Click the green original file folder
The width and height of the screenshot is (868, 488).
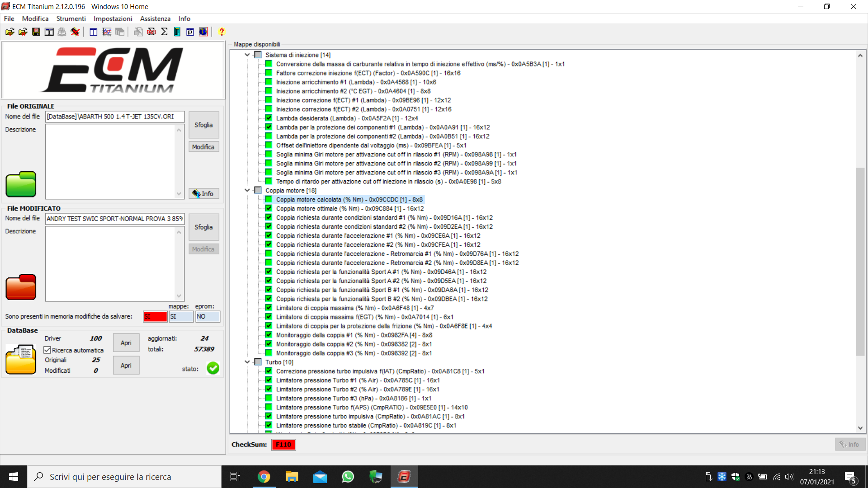[x=21, y=184]
